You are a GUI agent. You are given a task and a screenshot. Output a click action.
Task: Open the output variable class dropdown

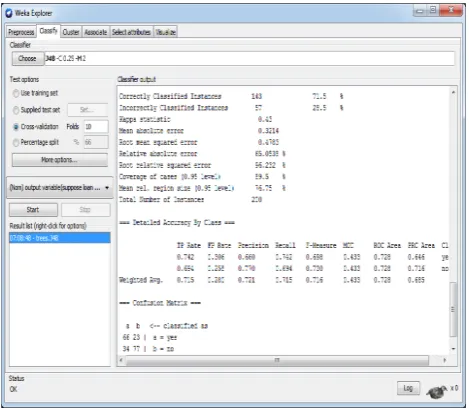pyautogui.click(x=60, y=188)
